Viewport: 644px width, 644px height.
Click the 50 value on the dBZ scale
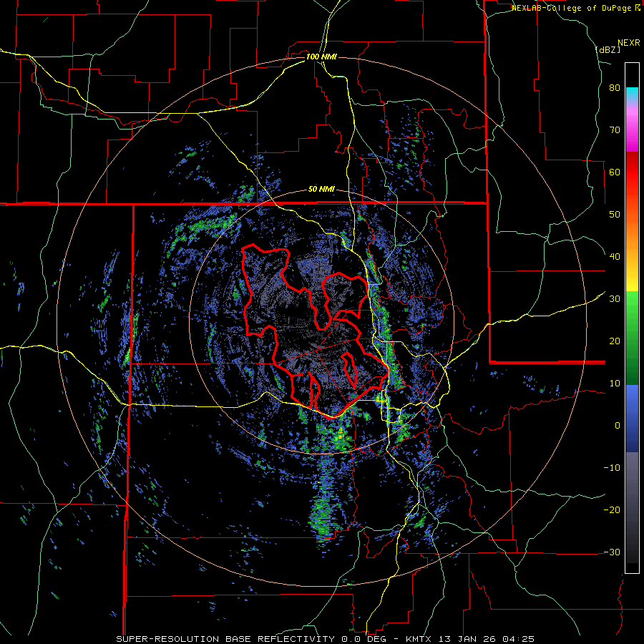[x=615, y=215]
